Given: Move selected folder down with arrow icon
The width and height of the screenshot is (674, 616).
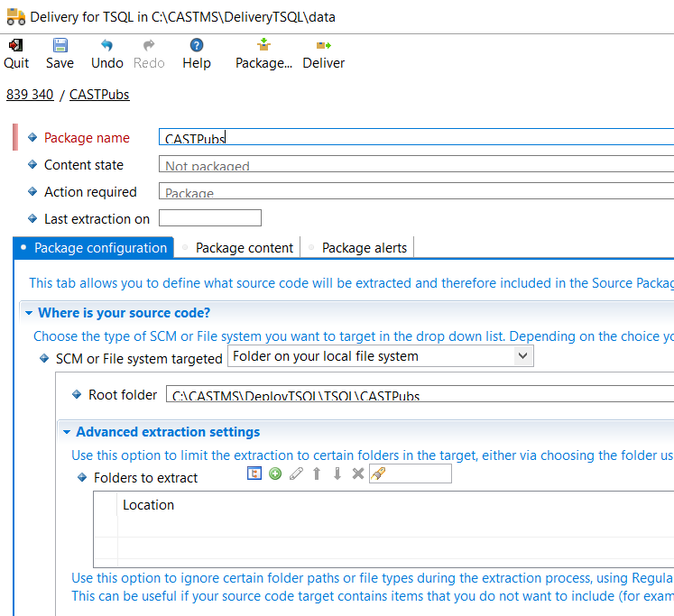Looking at the screenshot, I should tap(337, 473).
